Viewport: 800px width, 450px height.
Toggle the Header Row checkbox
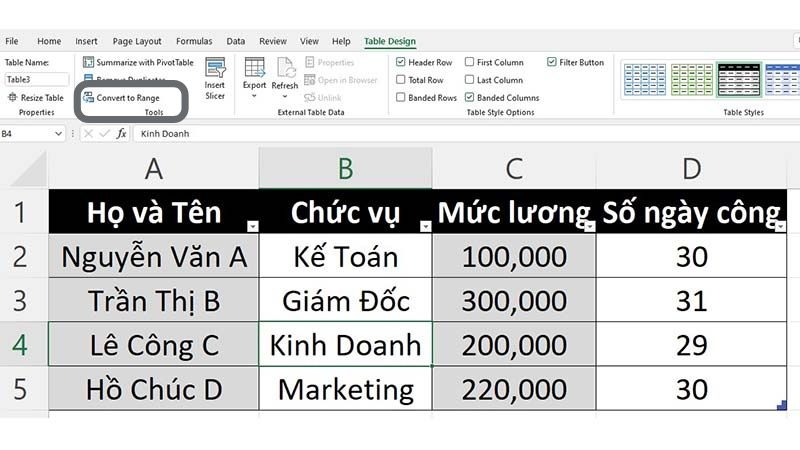click(x=401, y=62)
